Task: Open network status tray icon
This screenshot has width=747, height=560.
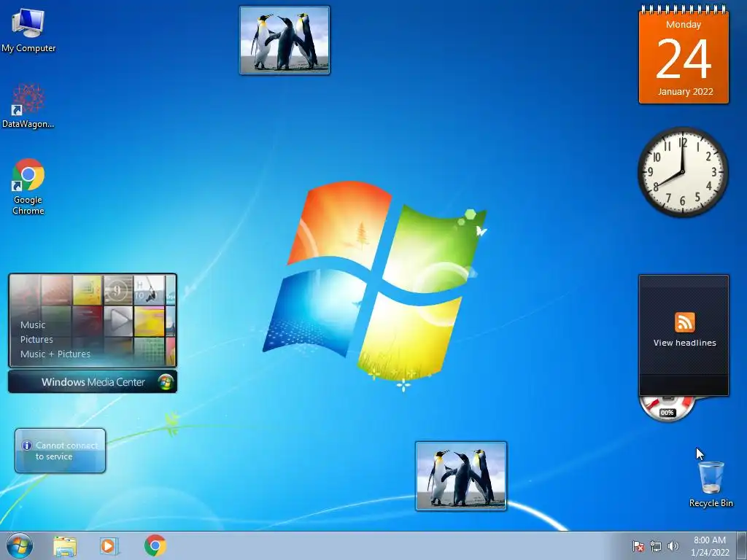Action: pyautogui.click(x=656, y=546)
